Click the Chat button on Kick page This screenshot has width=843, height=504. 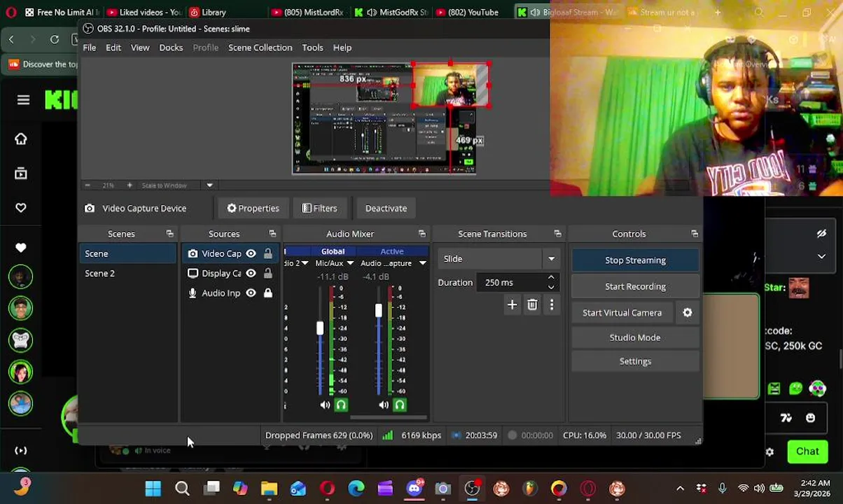coord(807,451)
